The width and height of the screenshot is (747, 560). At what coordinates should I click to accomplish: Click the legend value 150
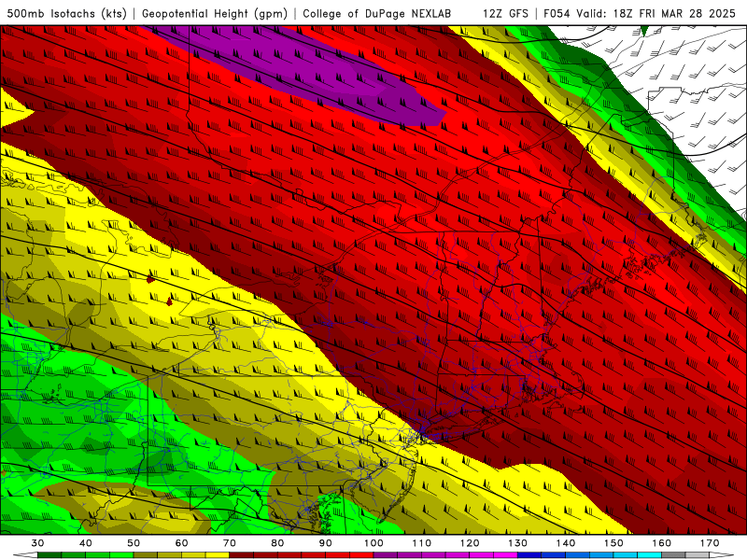click(613, 543)
